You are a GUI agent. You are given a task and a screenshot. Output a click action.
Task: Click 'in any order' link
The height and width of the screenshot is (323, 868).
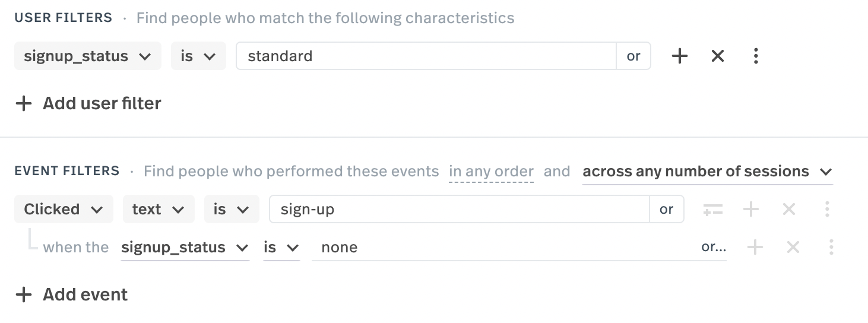point(491,172)
